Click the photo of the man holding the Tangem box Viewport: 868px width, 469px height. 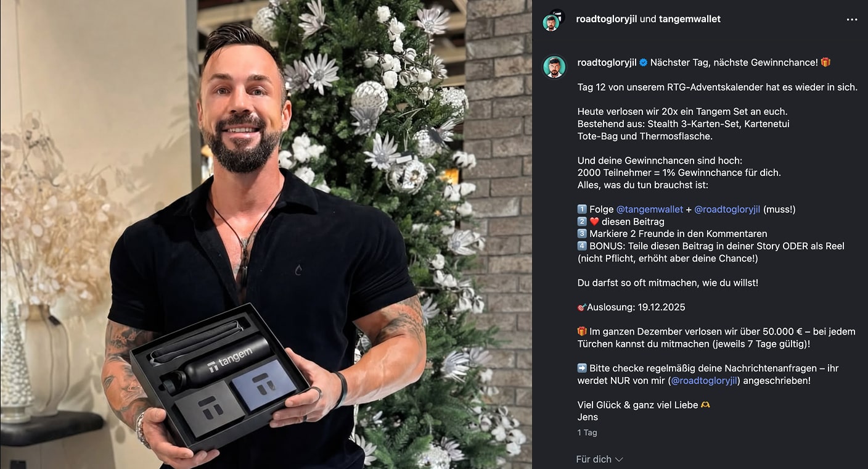pyautogui.click(x=266, y=234)
